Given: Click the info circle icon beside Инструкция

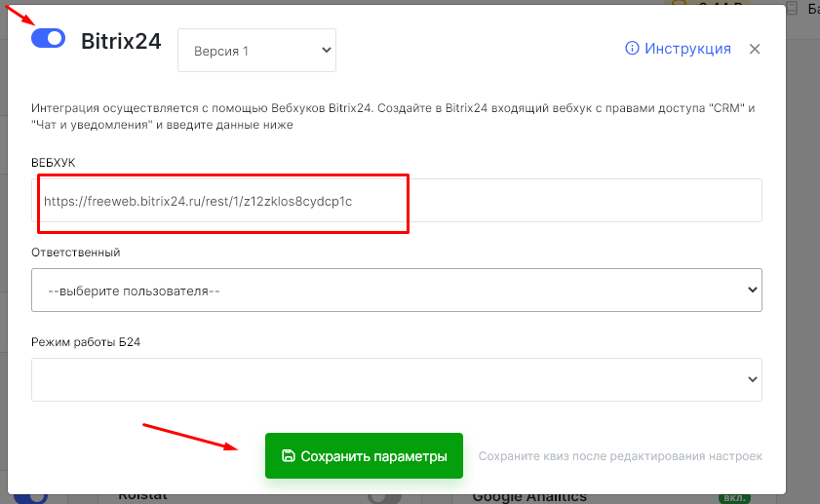Looking at the screenshot, I should [632, 49].
